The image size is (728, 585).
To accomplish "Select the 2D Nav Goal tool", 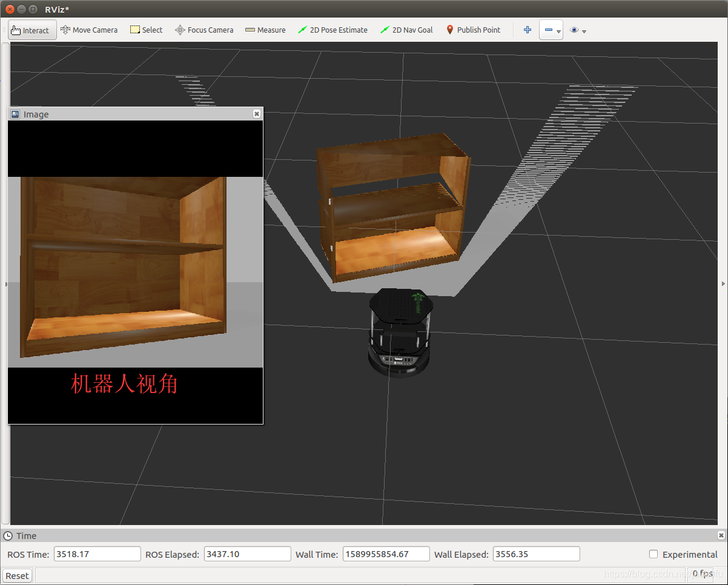I will pyautogui.click(x=406, y=30).
